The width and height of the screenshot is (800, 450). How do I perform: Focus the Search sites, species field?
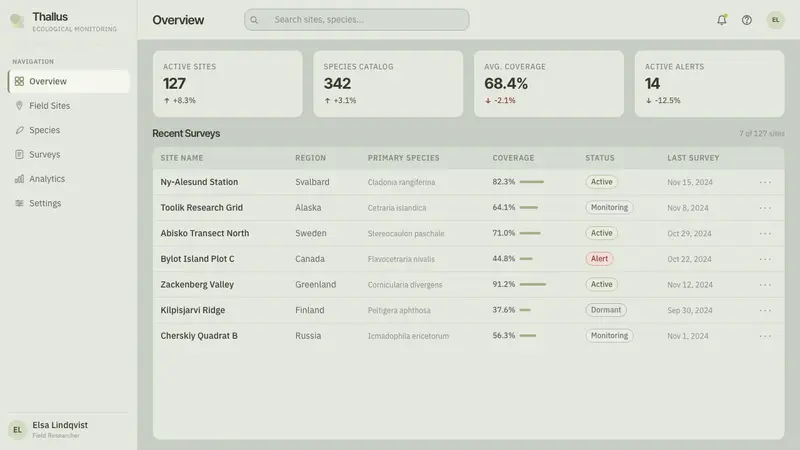pyautogui.click(x=357, y=20)
